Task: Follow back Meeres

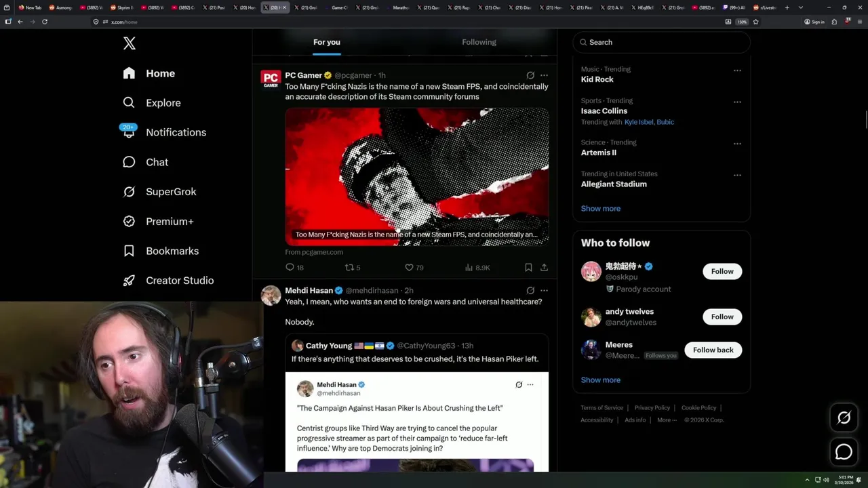Action: 713,350
